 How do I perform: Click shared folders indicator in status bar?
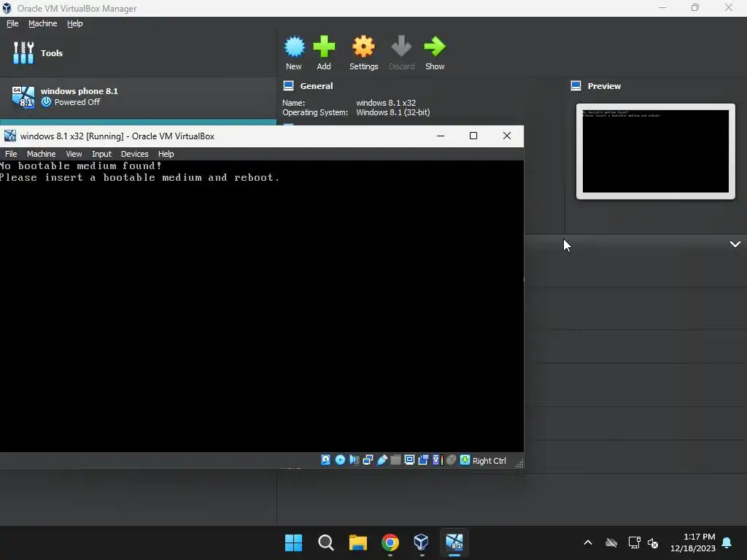click(395, 460)
